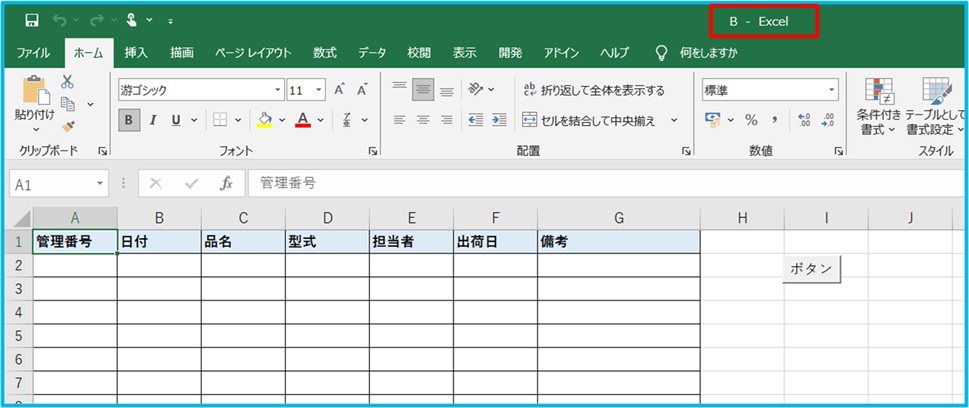This screenshot has height=408, width=969.
Task: Click the ボタン button on the sheet
Action: 811,269
